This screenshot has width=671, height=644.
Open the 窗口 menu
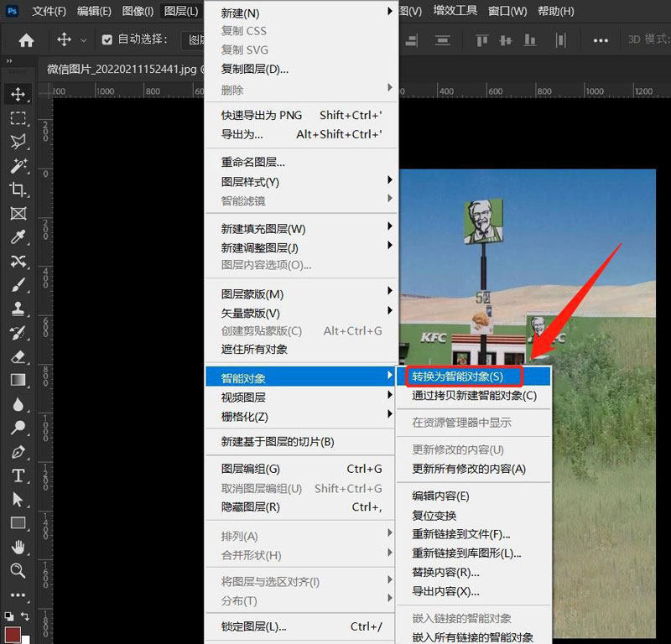507,11
